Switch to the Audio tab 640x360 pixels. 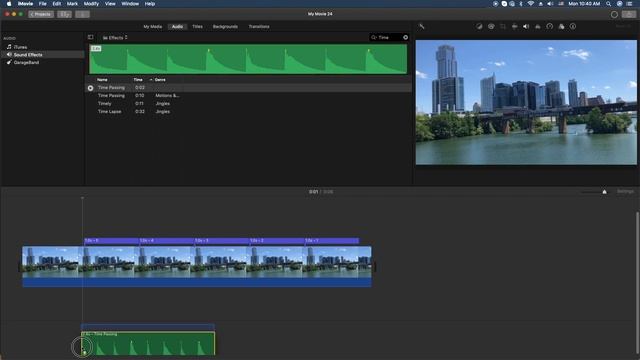(177, 27)
